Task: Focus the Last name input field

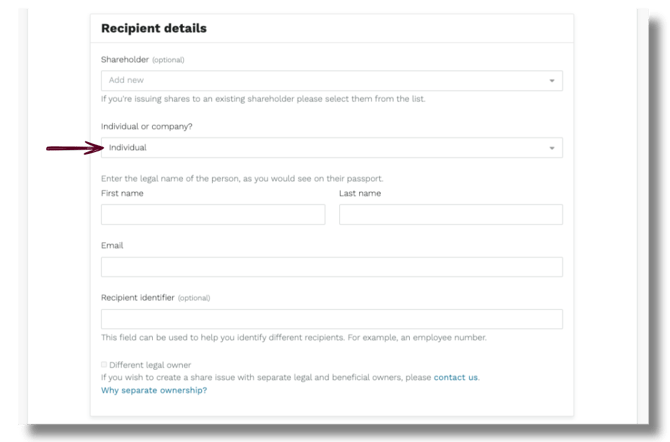Action: [x=450, y=214]
